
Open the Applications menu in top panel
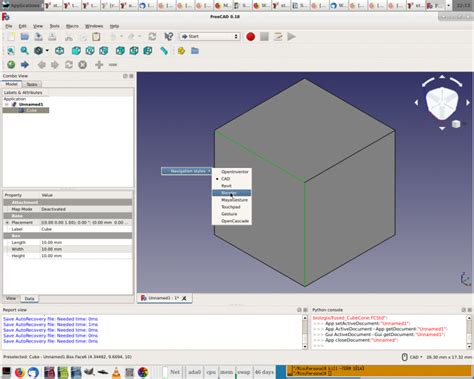pyautogui.click(x=22, y=5)
